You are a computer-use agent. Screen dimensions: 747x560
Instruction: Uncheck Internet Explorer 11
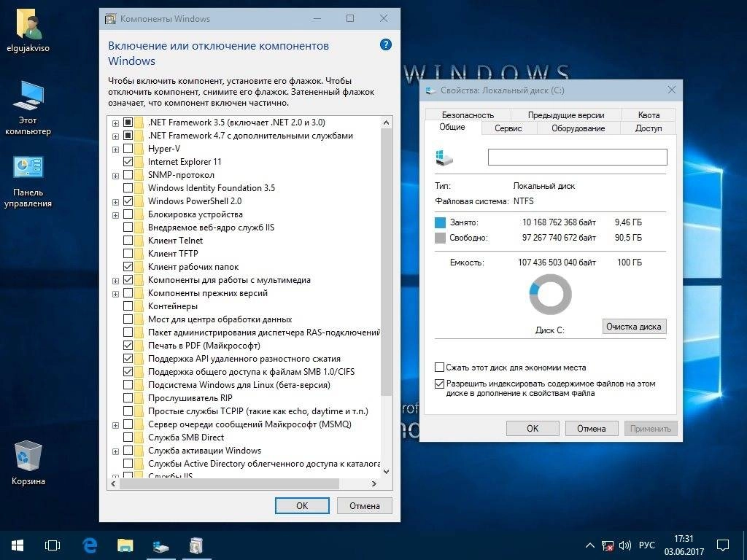point(128,161)
